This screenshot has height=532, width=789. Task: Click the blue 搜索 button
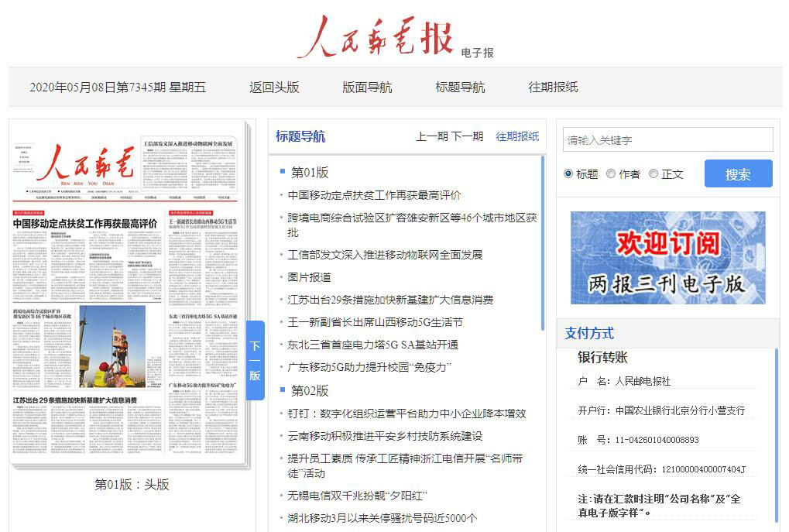[737, 174]
